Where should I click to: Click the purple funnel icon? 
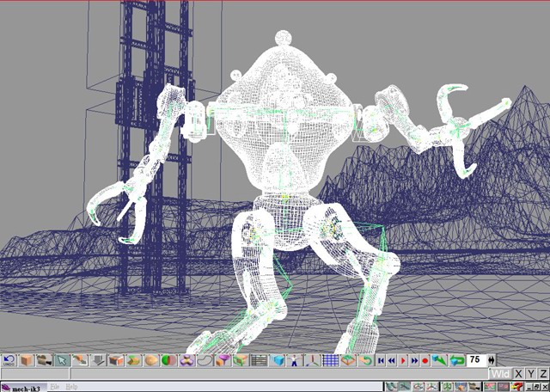pyautogui.click(x=222, y=361)
